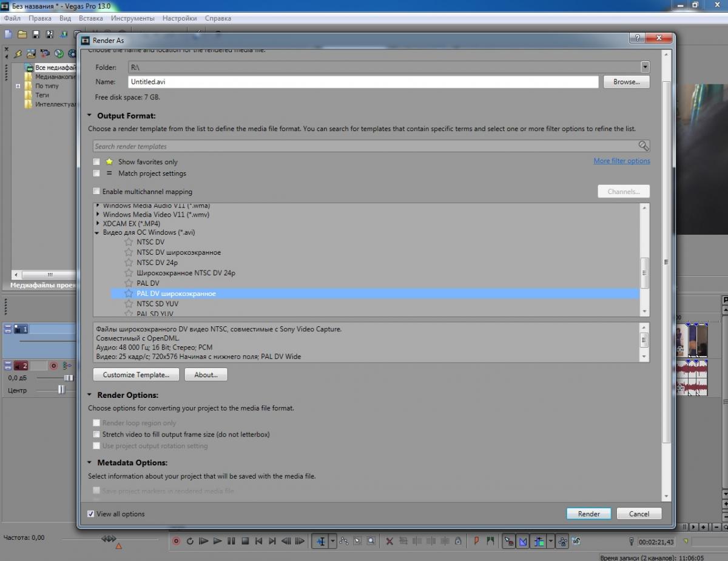Image resolution: width=728 pixels, height=561 pixels.
Task: Enable Show favorites only checkbox
Action: point(96,162)
